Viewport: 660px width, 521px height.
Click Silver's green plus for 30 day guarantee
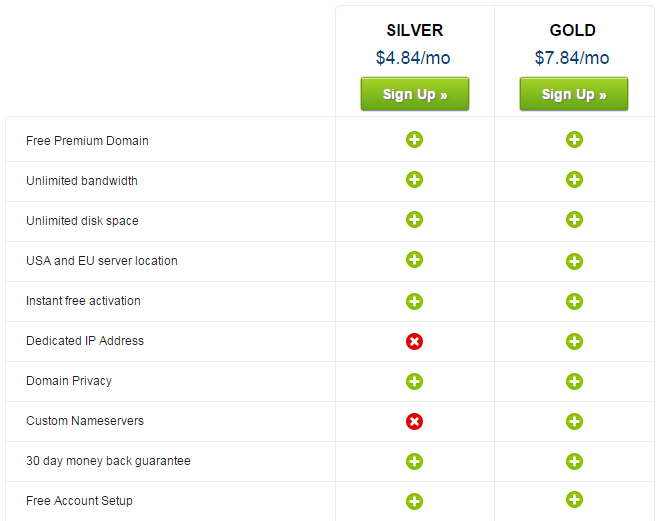414,461
